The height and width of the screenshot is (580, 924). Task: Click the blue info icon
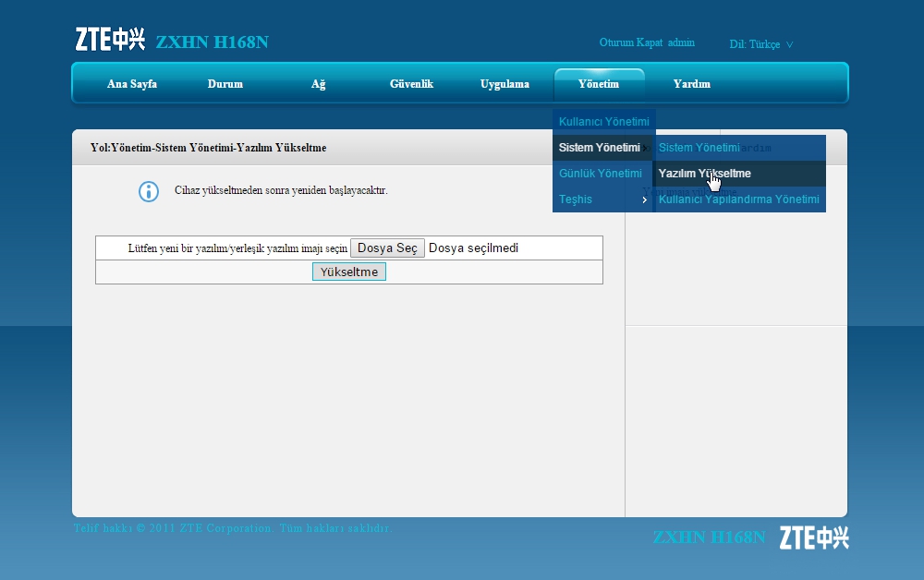point(149,191)
